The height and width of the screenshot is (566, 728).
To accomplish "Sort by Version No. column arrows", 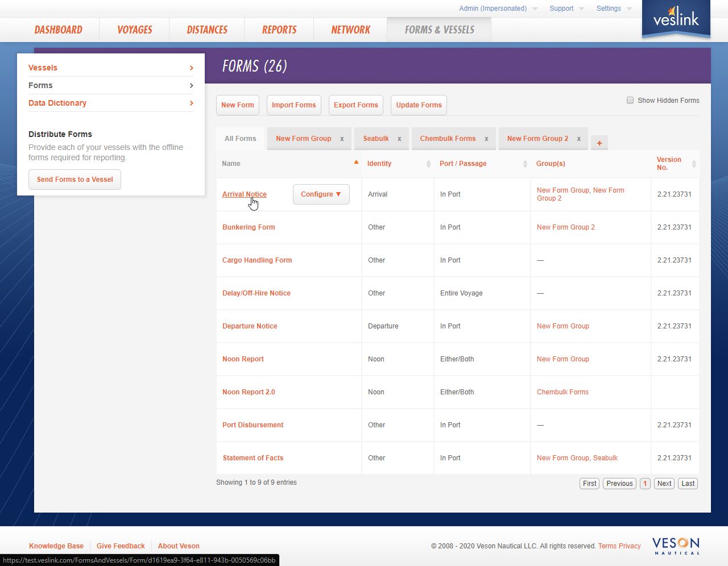I will click(694, 164).
